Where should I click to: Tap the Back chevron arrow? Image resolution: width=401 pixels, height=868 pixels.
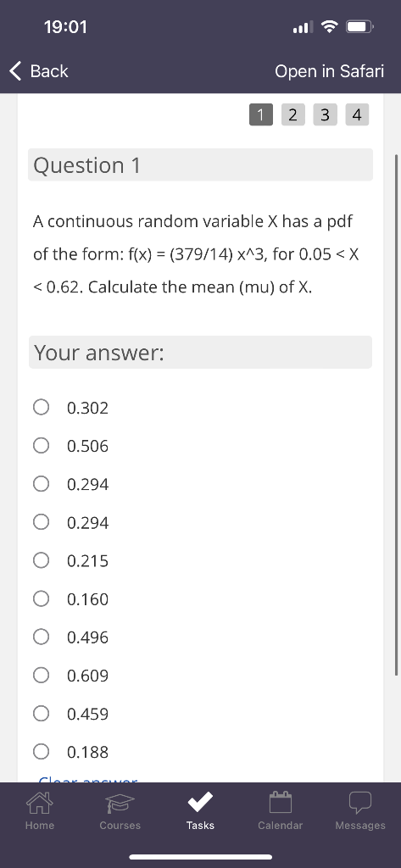pos(16,71)
